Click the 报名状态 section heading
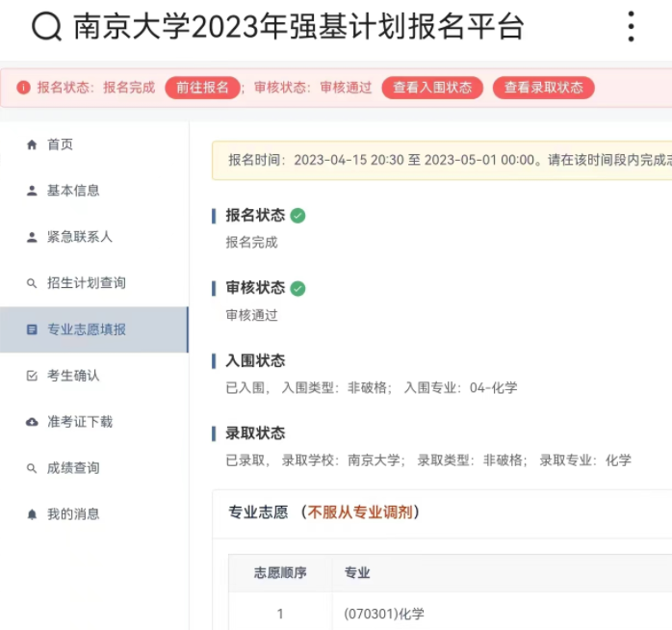The width and height of the screenshot is (672, 630). tap(255, 215)
